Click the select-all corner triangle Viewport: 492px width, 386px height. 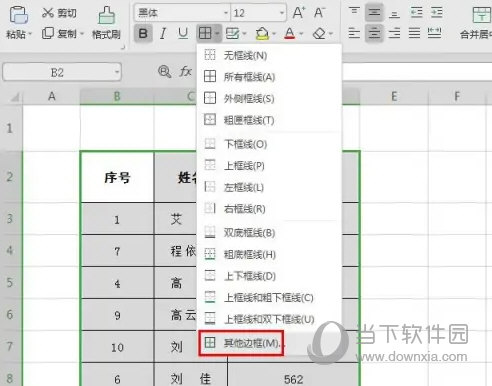[15, 97]
